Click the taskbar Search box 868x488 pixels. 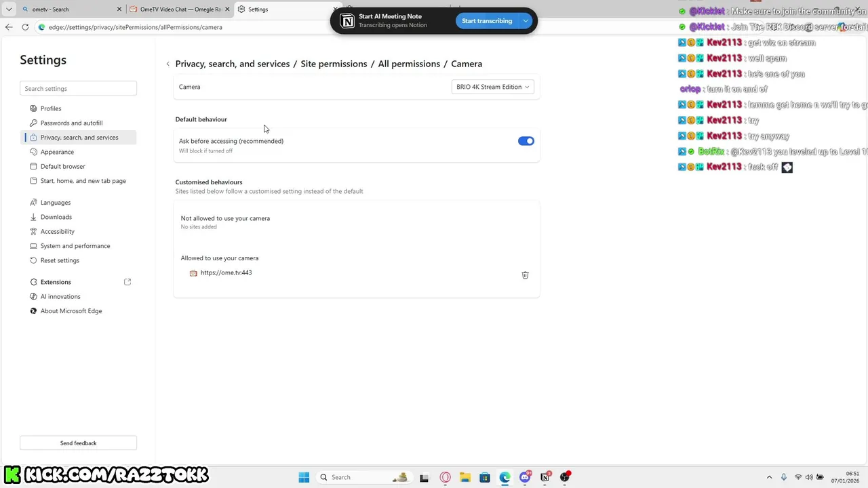364,477
